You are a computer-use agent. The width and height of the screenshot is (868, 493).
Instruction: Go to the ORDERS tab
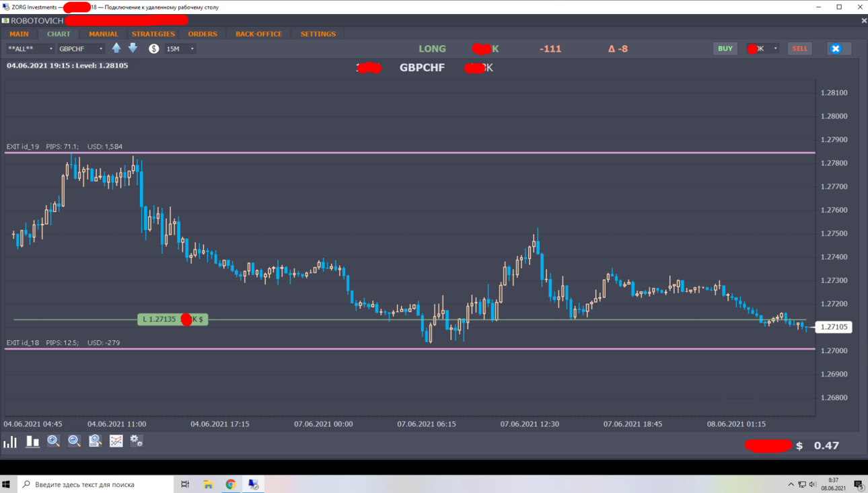203,34
